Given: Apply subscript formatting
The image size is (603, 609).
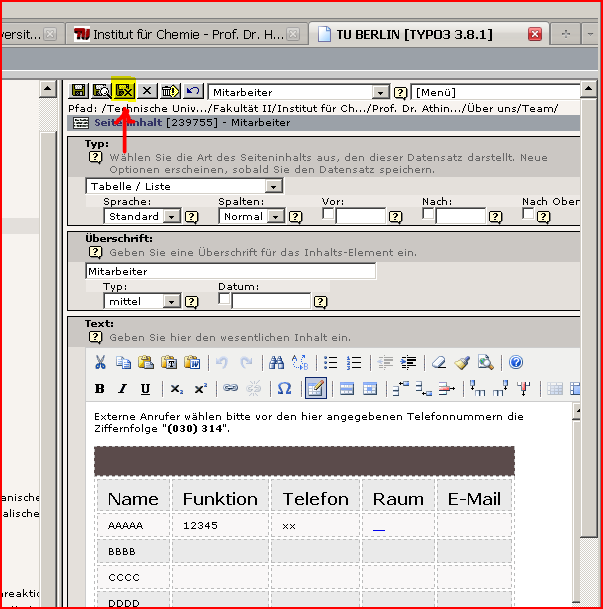Looking at the screenshot, I should click(x=177, y=388).
